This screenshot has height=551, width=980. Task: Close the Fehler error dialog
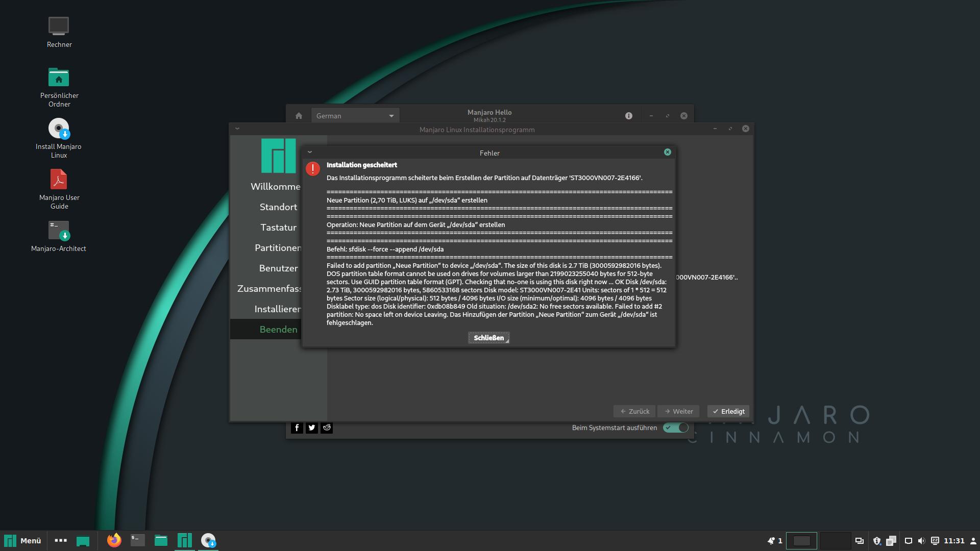[667, 152]
